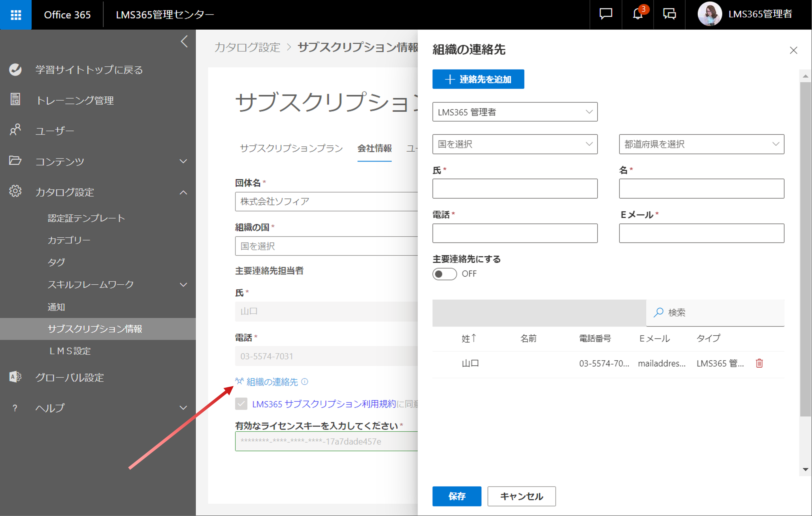Close the 組織の連絡先 panel
The image size is (812, 516).
(x=794, y=50)
